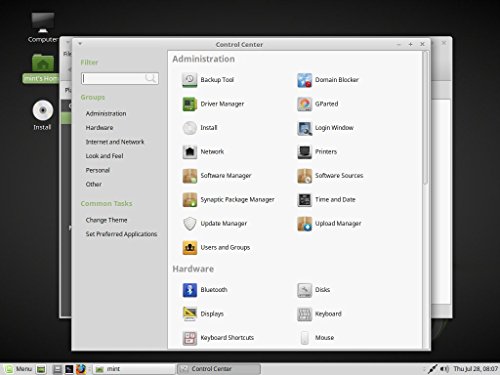Open the Network settings icon
The width and height of the screenshot is (500, 375).
(189, 152)
